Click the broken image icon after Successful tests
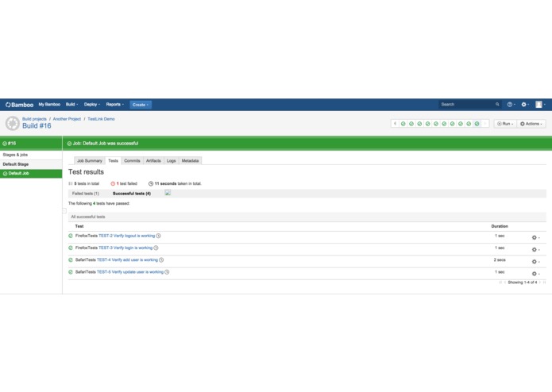Screen dimensions: 552x392 [x=168, y=192]
